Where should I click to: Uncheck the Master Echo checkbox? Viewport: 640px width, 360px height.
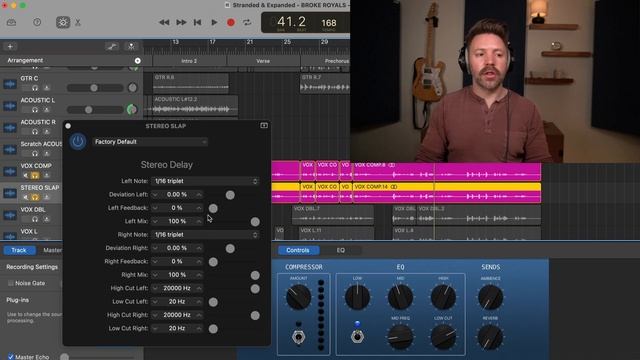(x=11, y=357)
